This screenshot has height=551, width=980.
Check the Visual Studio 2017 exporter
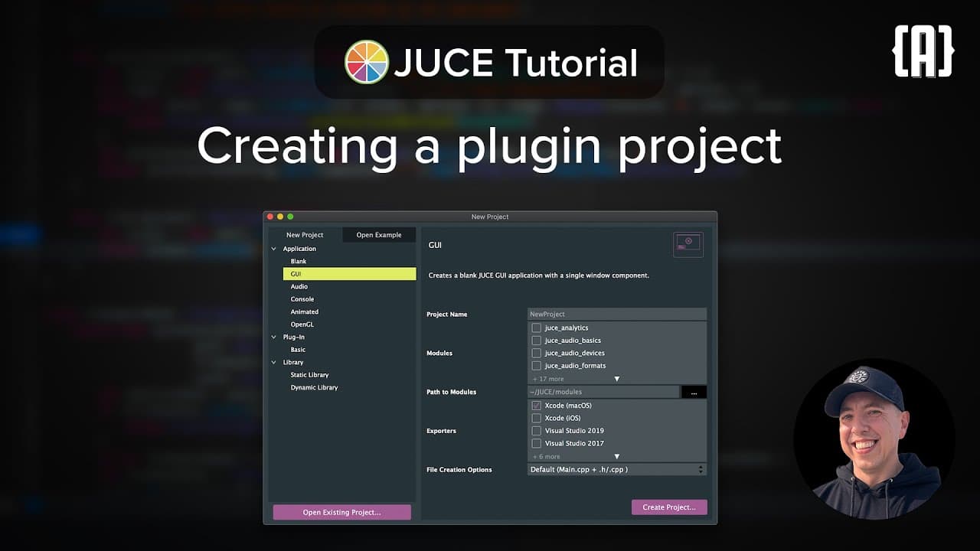point(537,443)
